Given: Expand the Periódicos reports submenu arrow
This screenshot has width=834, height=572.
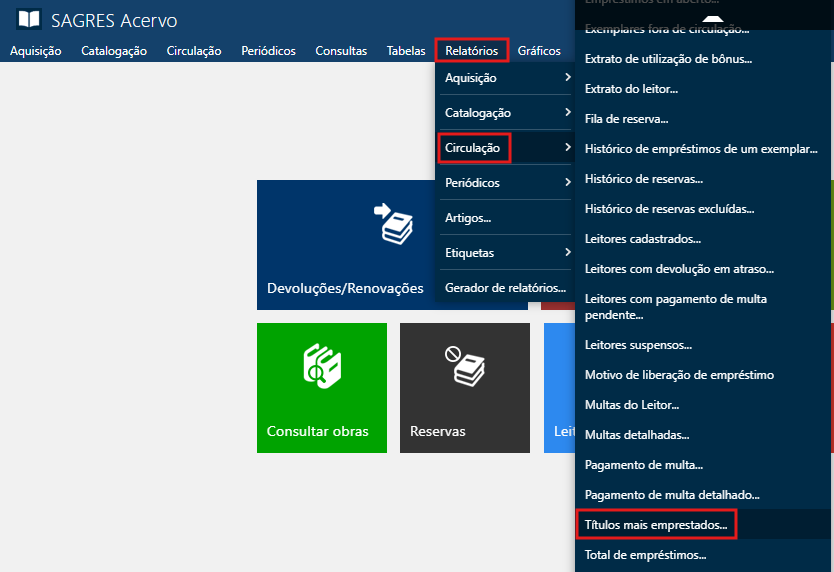Looking at the screenshot, I should pos(567,183).
